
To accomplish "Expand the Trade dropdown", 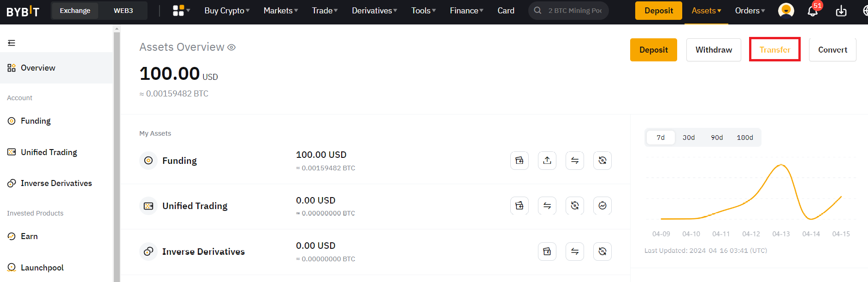I will coord(325,11).
